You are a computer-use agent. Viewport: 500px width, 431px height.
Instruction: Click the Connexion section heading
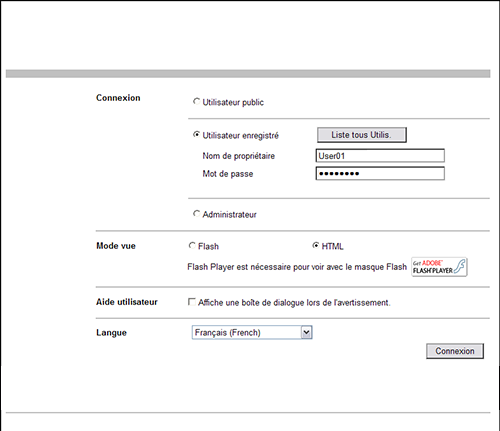(118, 98)
